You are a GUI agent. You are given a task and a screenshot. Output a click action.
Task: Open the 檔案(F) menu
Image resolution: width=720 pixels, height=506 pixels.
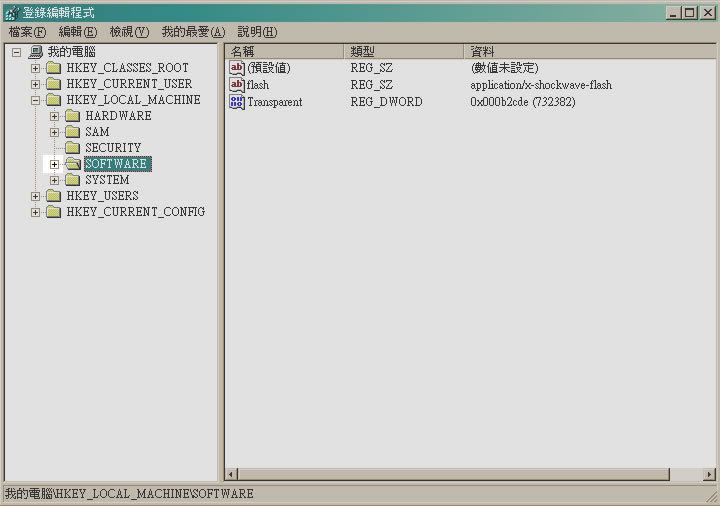pos(28,32)
